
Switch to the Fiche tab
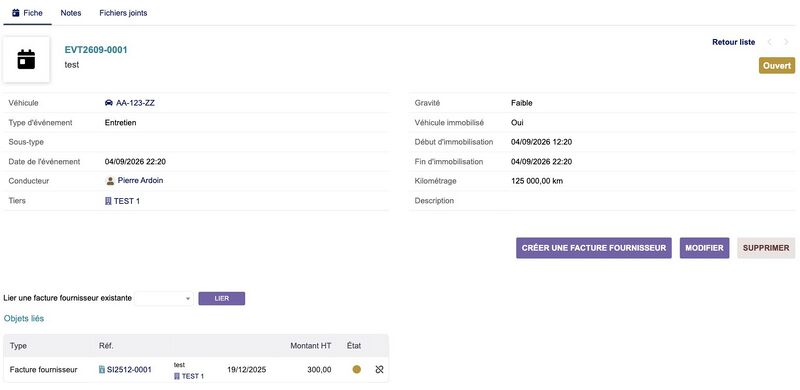pyautogui.click(x=27, y=13)
